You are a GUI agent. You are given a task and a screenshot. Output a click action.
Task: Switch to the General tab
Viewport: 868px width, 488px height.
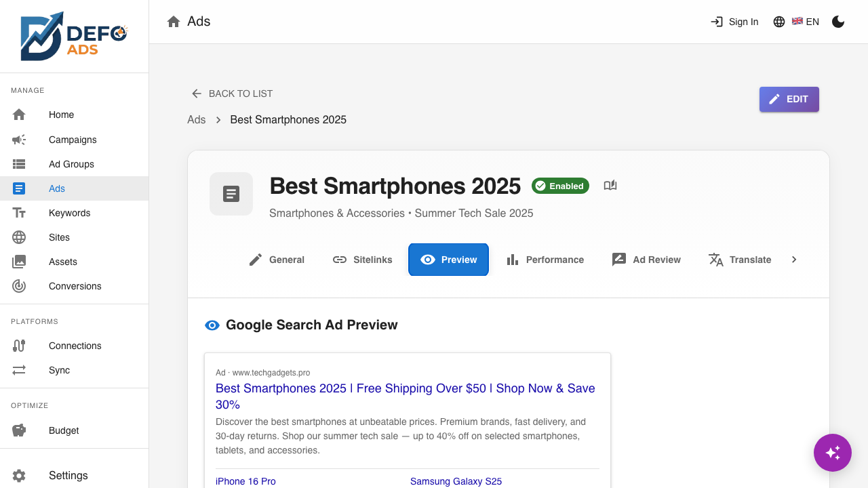click(277, 260)
